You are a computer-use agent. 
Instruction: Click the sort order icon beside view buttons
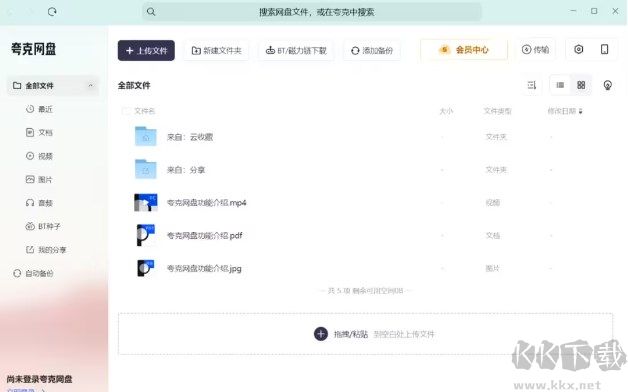tap(531, 85)
